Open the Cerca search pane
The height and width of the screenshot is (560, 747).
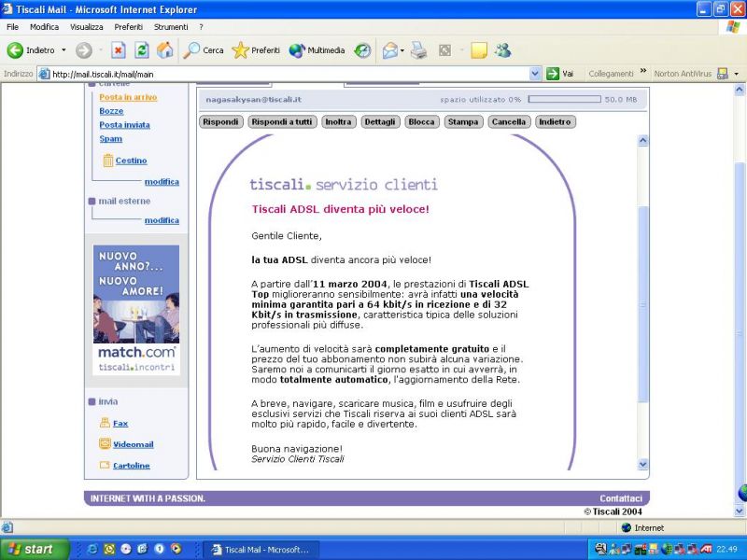tap(204, 50)
